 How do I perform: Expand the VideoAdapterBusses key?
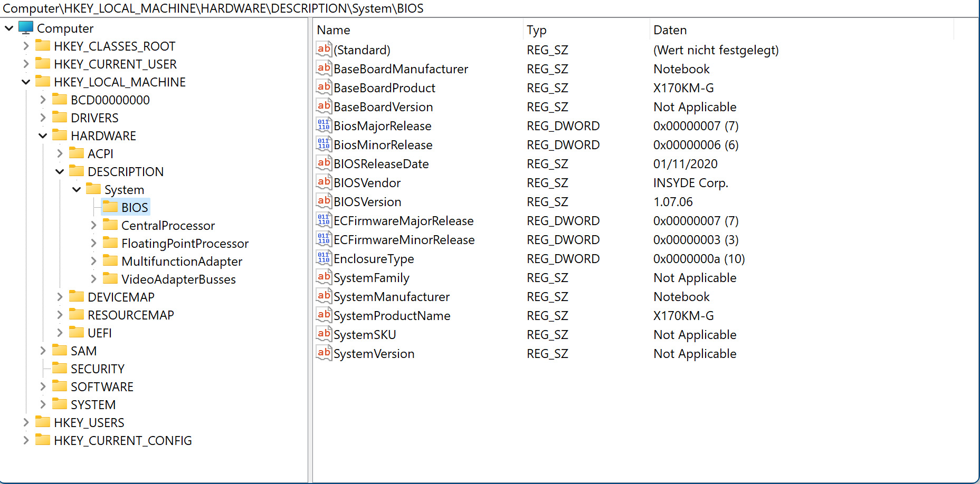point(93,279)
